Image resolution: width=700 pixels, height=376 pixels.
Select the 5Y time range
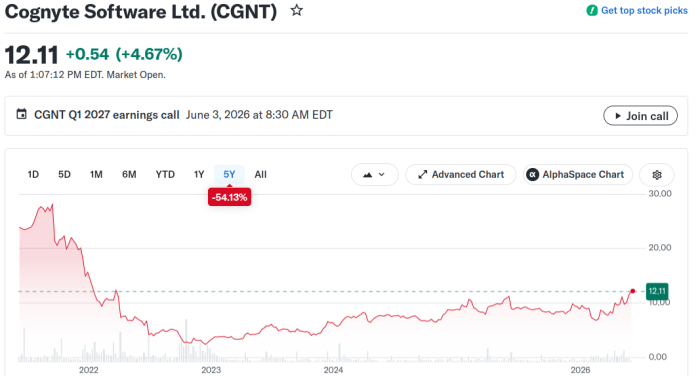click(229, 175)
